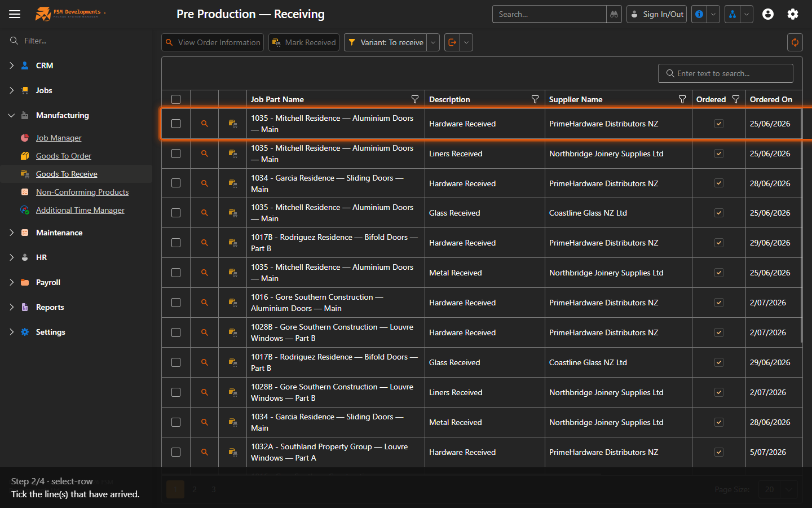Tick checkbox for the 1032A Southland row
Image resolution: width=812 pixels, height=508 pixels.
pyautogui.click(x=176, y=452)
